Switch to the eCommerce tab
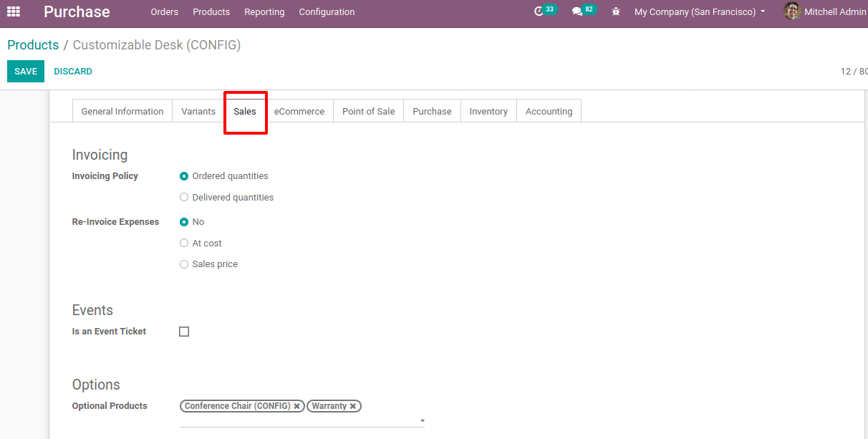Viewport: 868px width, 439px height. coord(299,111)
